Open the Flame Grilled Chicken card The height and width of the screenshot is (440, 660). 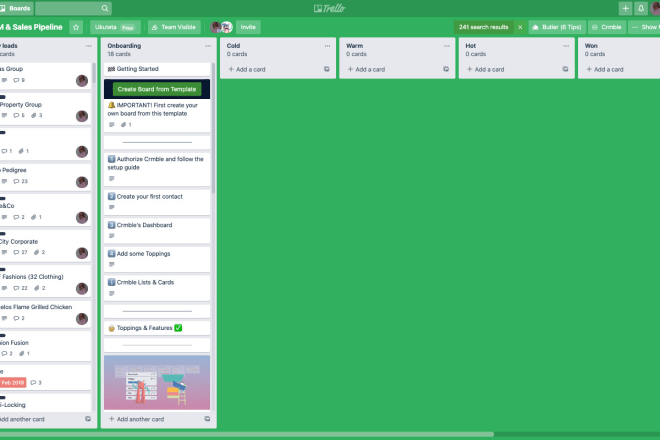tap(44, 313)
